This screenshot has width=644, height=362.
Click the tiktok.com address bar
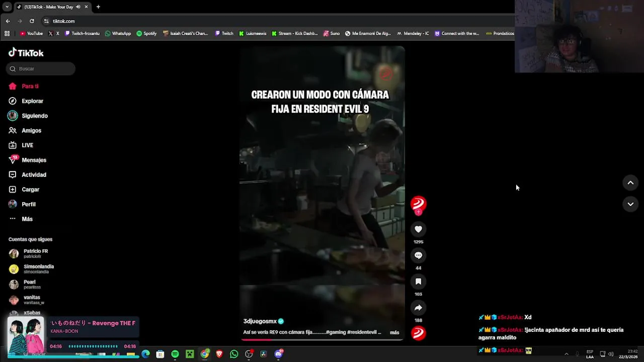click(x=277, y=21)
